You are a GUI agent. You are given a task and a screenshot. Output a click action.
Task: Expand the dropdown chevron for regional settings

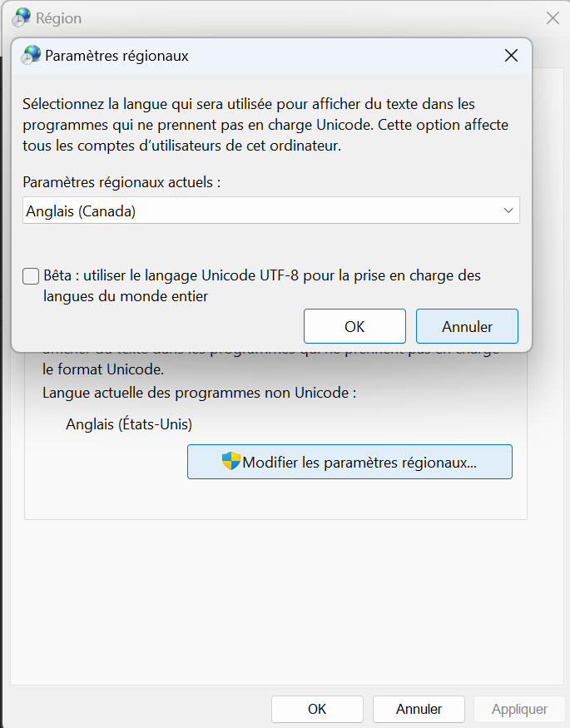click(x=508, y=210)
